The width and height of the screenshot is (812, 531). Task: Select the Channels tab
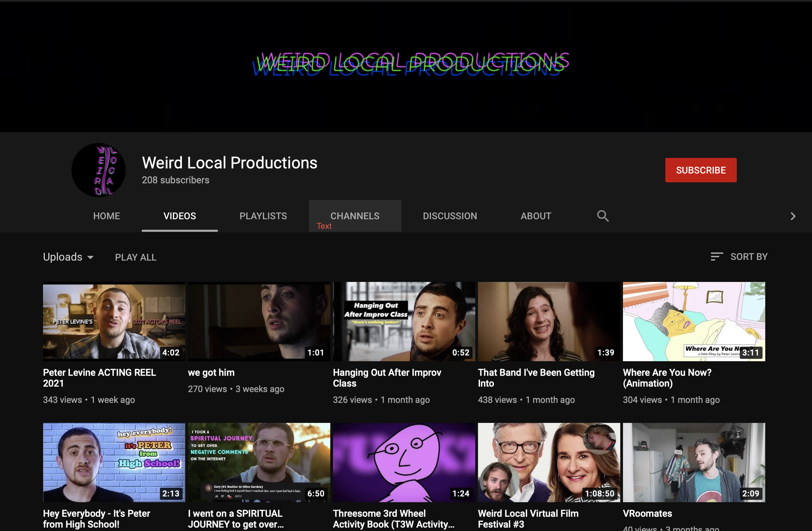coord(355,216)
